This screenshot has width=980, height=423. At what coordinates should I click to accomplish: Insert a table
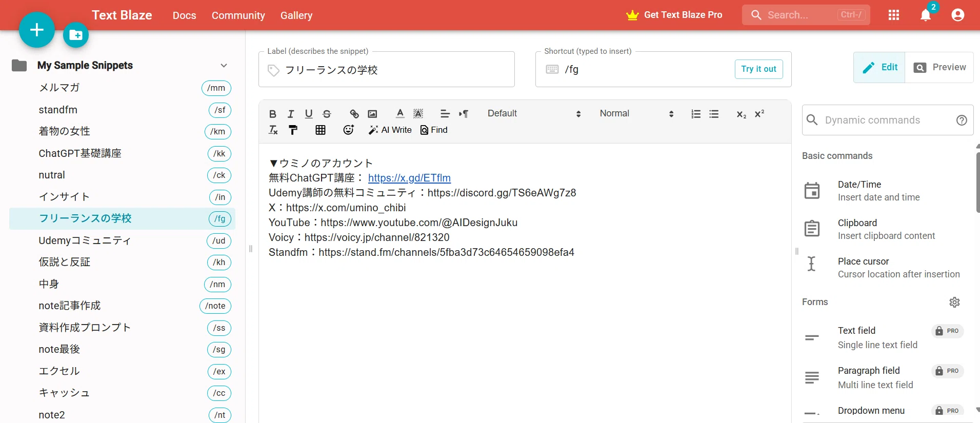[x=321, y=130]
